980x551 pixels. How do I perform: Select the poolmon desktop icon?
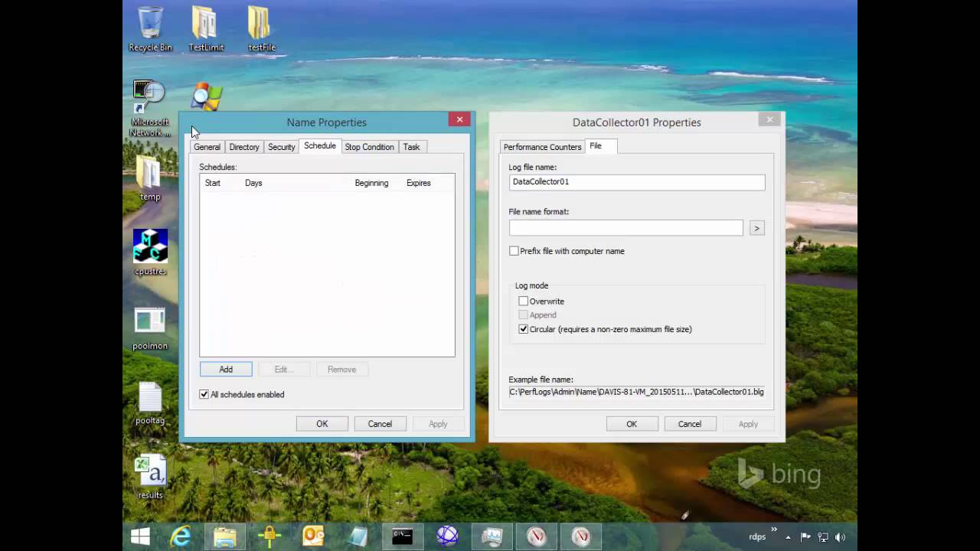(150, 329)
